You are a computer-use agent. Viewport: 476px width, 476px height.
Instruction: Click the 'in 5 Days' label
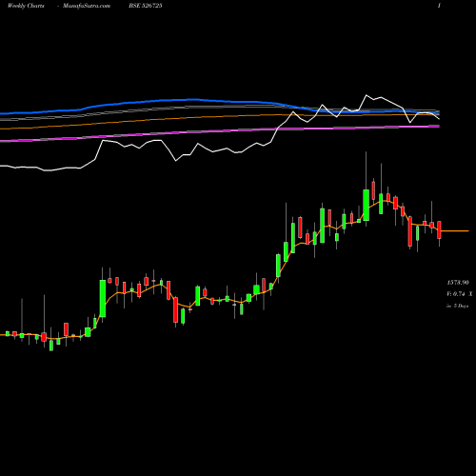(x=458, y=306)
